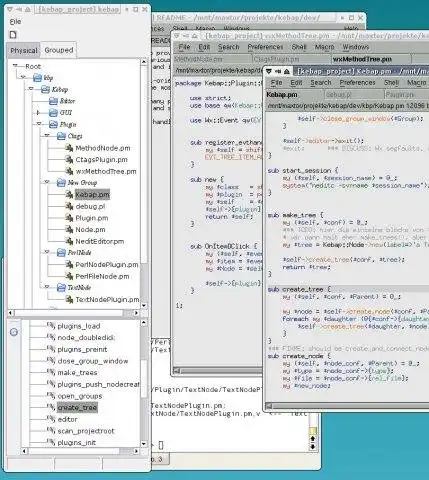429x480 pixels.
Task: Collapse the Ctags group node
Action: point(47,136)
